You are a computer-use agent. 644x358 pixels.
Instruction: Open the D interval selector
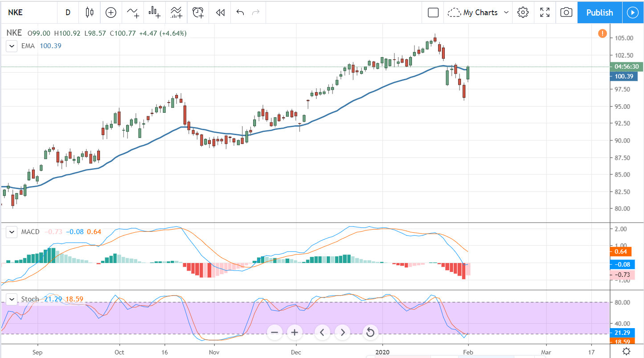coord(68,12)
